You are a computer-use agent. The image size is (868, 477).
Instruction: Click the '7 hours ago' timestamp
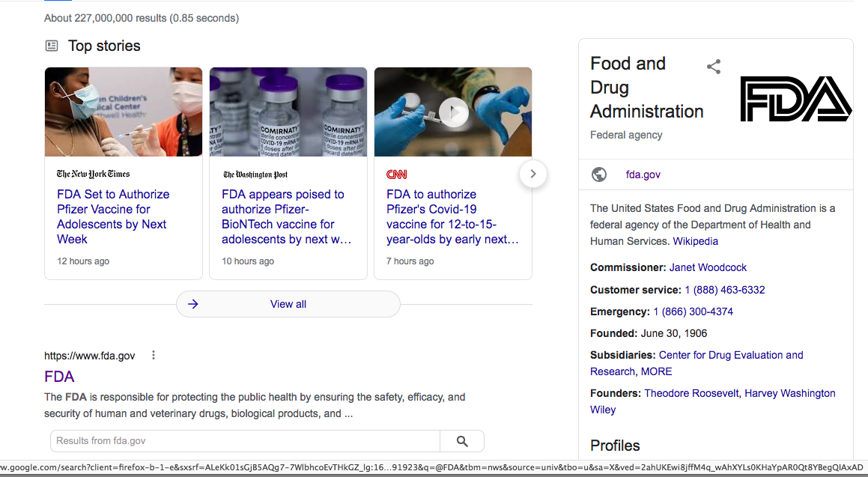click(410, 261)
